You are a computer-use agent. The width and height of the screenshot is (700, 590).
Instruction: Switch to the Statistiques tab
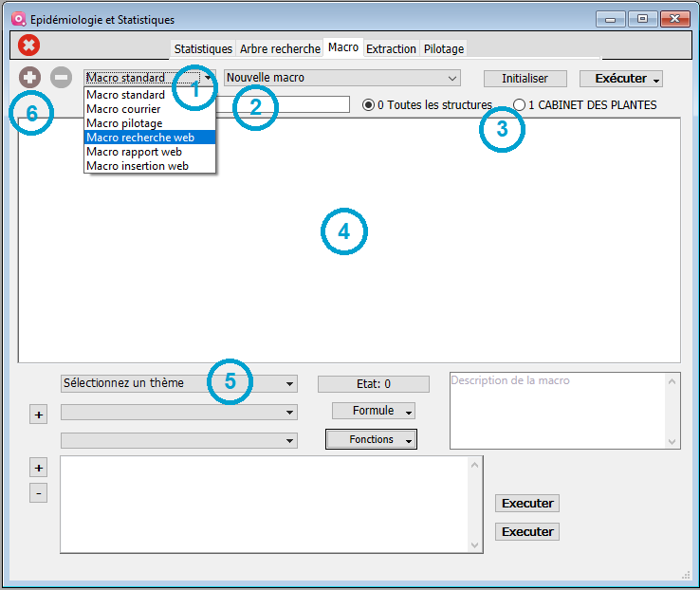[x=203, y=48]
